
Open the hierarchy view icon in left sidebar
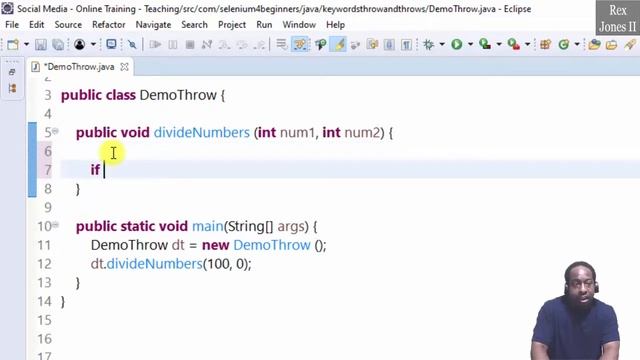click(12, 88)
